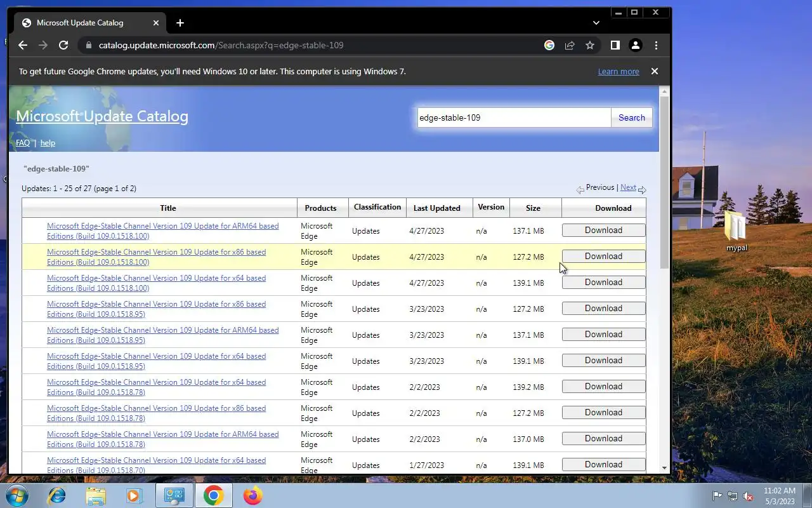This screenshot has height=508, width=812.
Task: Open the help link
Action: click(x=48, y=143)
